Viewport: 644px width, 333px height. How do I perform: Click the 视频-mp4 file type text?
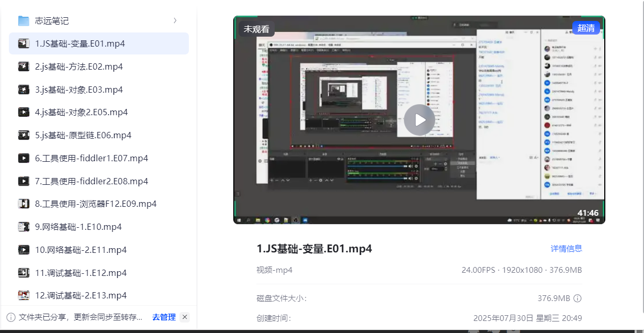274,270
